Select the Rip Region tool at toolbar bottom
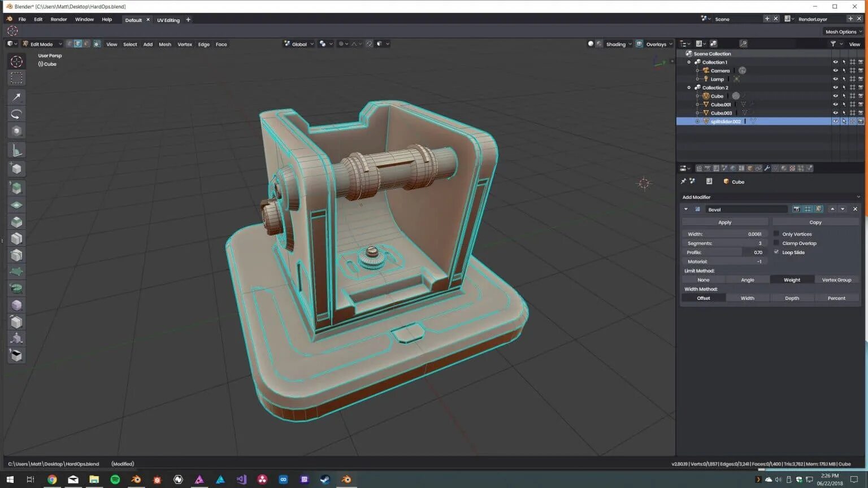Viewport: 868px width, 488px height. point(16,355)
